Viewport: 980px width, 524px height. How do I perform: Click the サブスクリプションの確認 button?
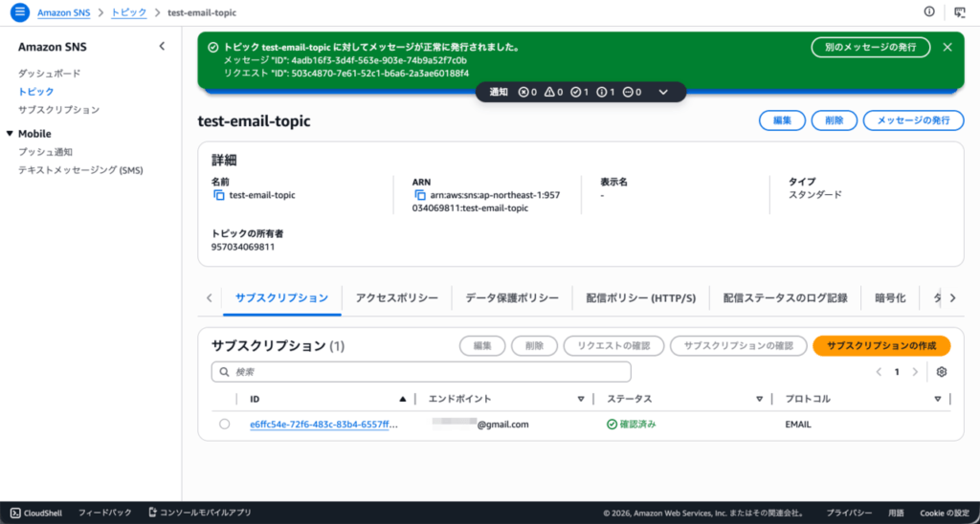pyautogui.click(x=739, y=345)
